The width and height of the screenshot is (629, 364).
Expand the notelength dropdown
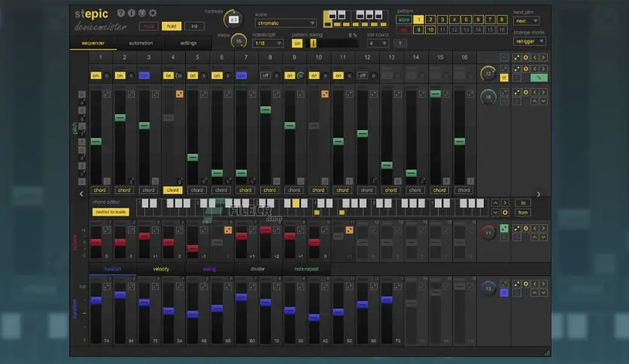point(269,44)
